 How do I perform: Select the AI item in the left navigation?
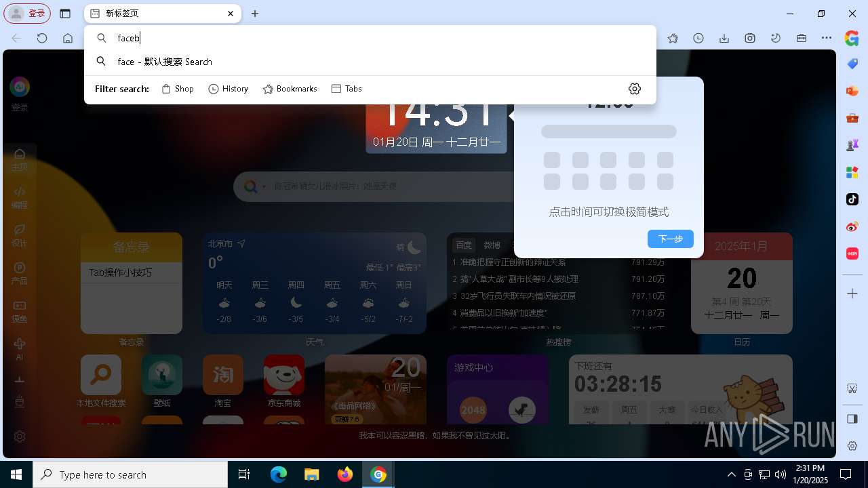click(20, 349)
